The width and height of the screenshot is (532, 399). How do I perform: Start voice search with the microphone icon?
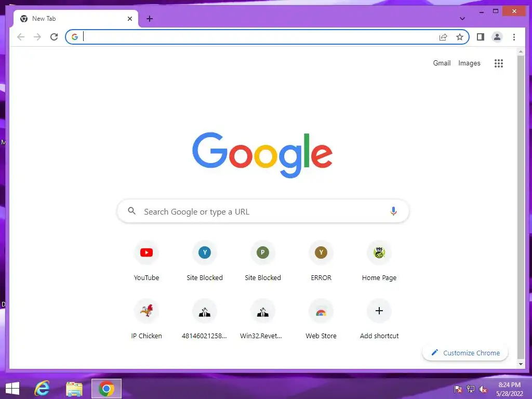click(393, 211)
